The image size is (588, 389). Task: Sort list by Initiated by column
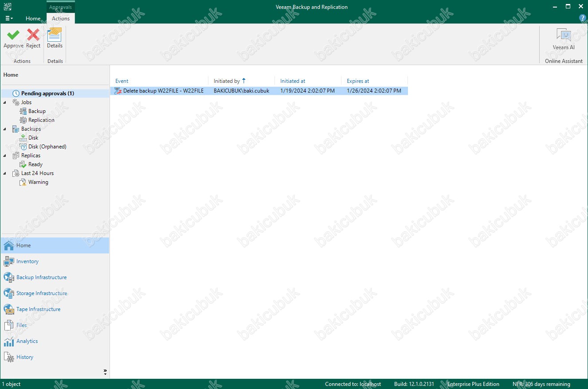tap(227, 81)
